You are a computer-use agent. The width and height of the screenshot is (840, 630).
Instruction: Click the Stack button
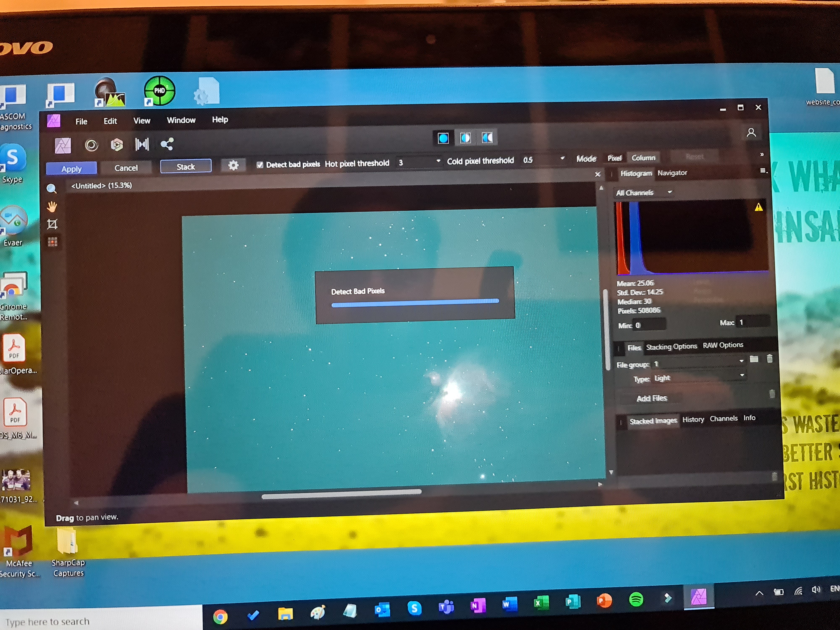[186, 167]
